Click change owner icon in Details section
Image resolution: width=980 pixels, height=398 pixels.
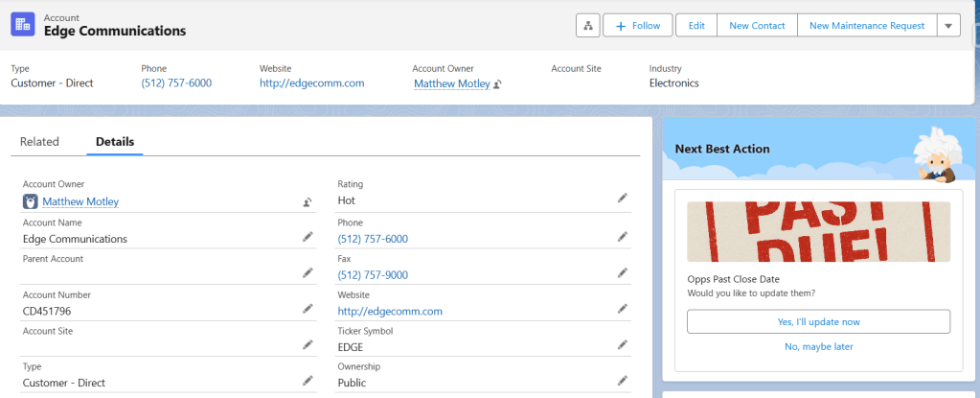point(308,202)
